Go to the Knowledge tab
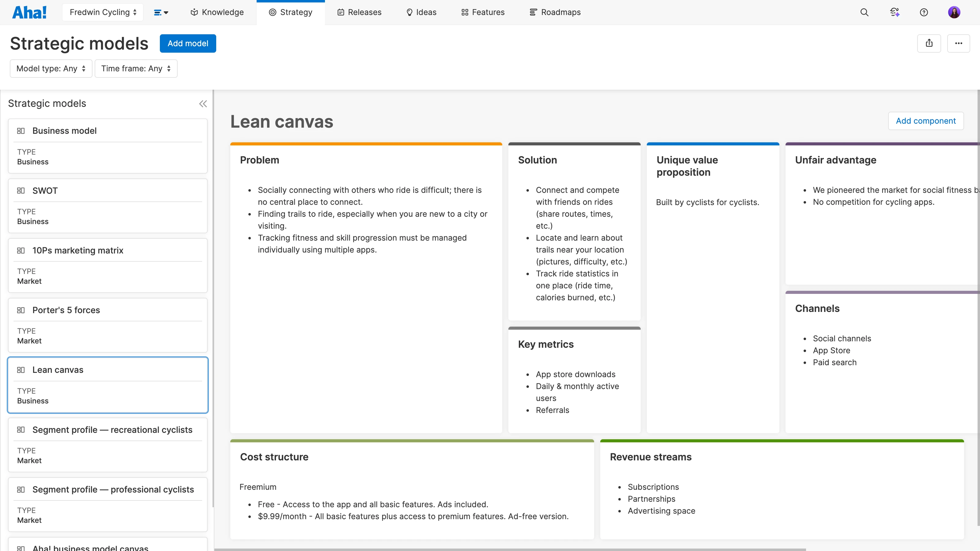 217,12
